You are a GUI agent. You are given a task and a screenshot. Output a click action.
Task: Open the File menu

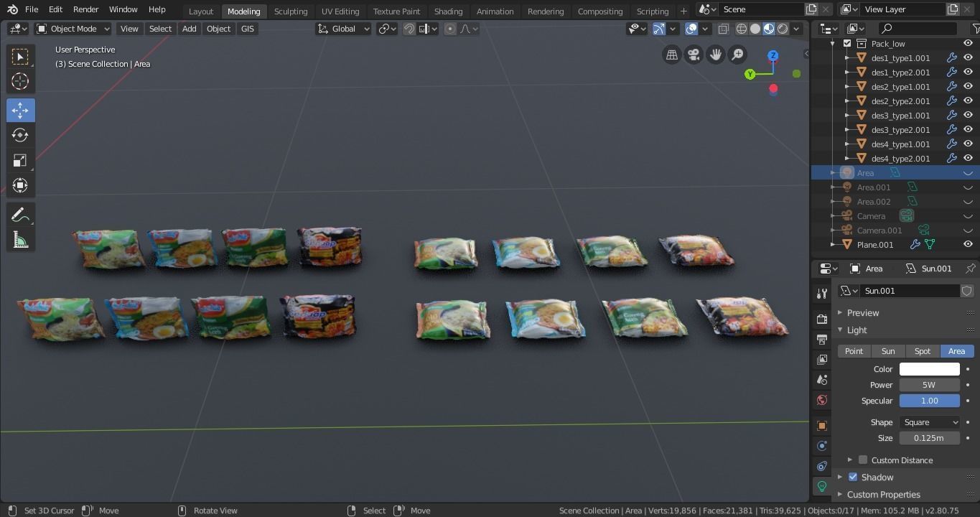[x=32, y=9]
